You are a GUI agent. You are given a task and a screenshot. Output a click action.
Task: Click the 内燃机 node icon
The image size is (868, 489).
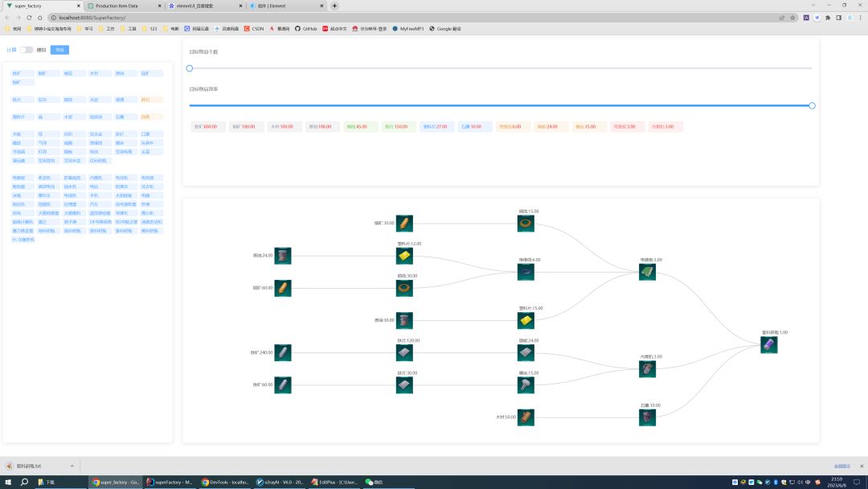point(647,369)
